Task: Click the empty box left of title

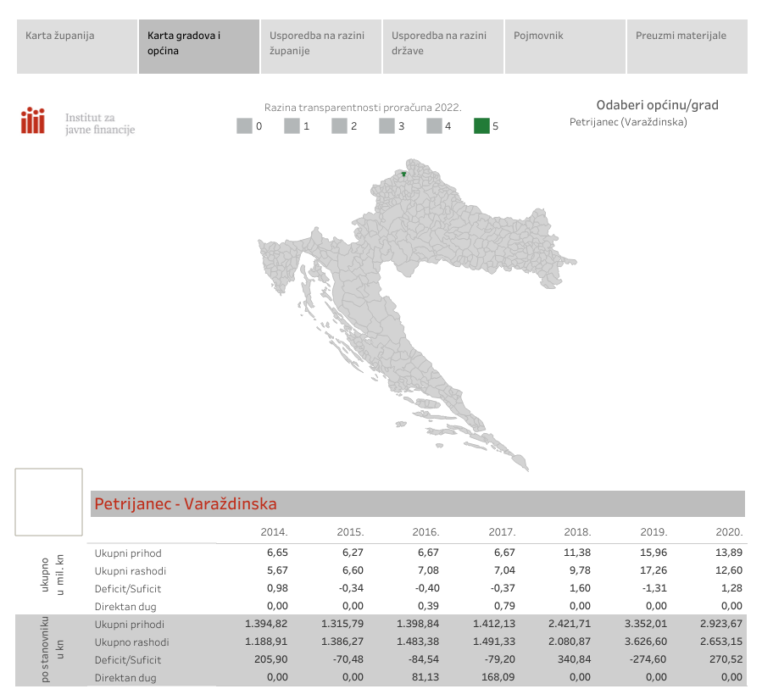Action: click(48, 502)
